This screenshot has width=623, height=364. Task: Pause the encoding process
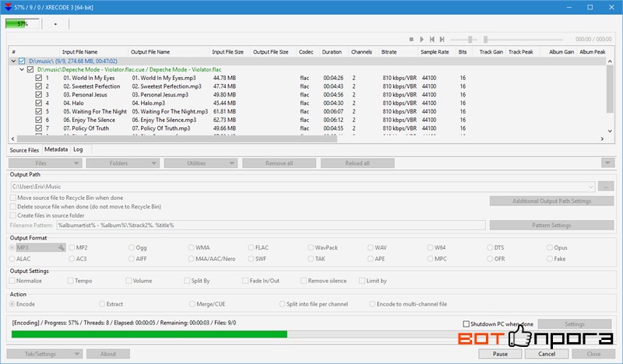[500, 354]
